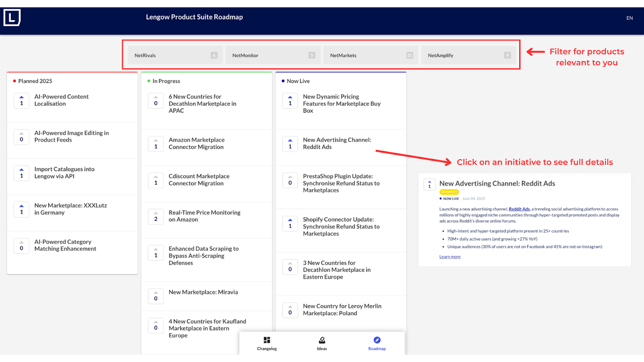644x362 pixels.
Task: Toggle the NetMonitor product filter
Action: (x=273, y=56)
